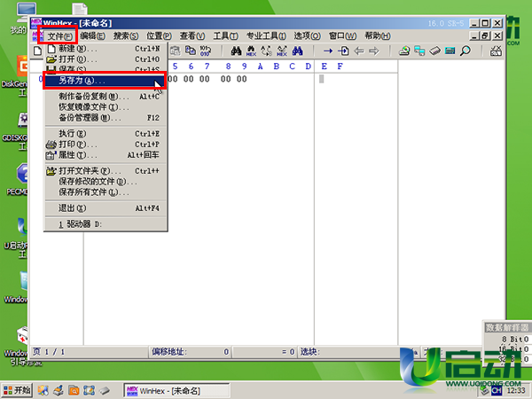
Task: Click the gray drive quick launch icon
Action: tap(105, 390)
